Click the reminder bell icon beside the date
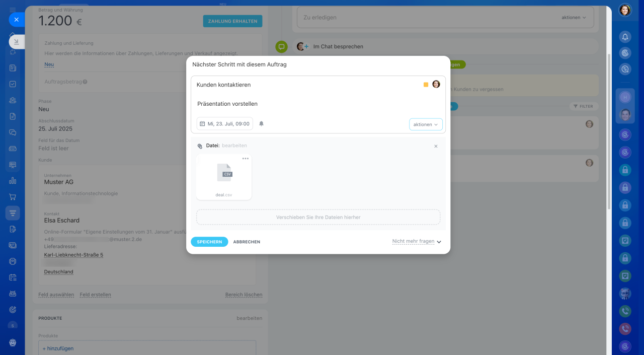The width and height of the screenshot is (644, 355). click(261, 124)
